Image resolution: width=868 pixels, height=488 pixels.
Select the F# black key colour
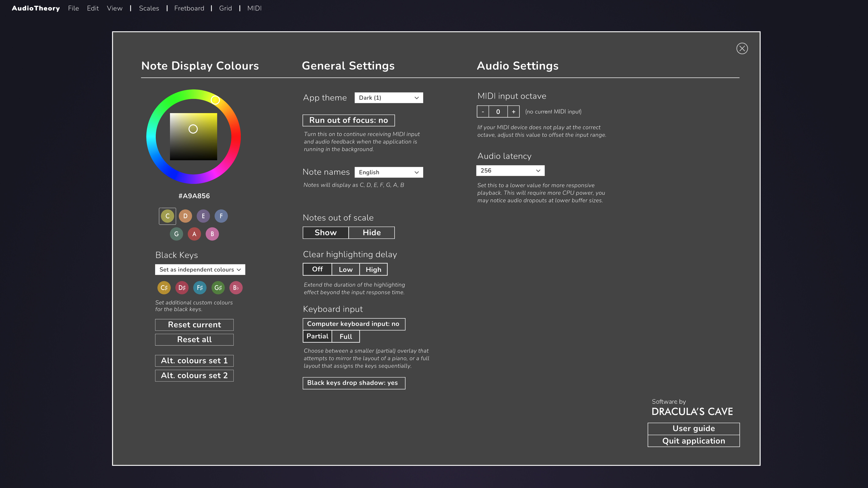pos(200,287)
